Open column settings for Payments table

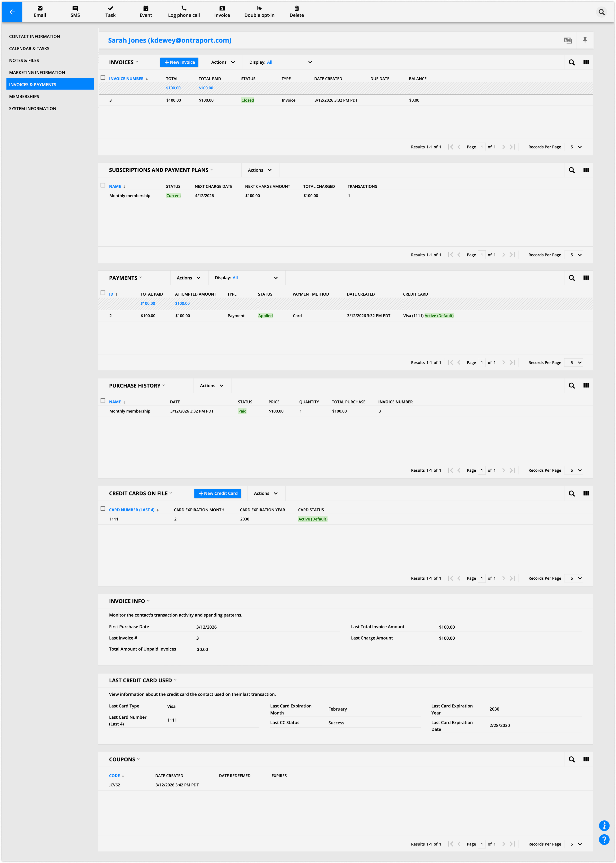(586, 278)
